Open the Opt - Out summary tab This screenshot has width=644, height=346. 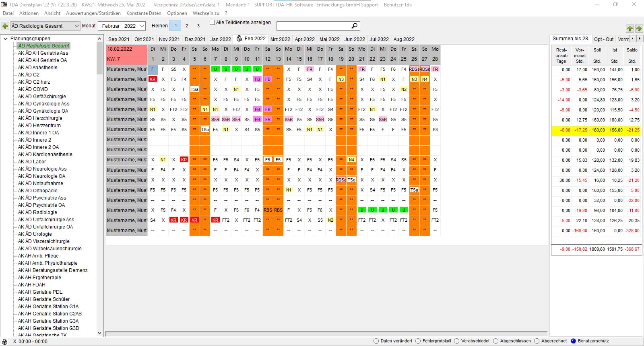(604, 39)
